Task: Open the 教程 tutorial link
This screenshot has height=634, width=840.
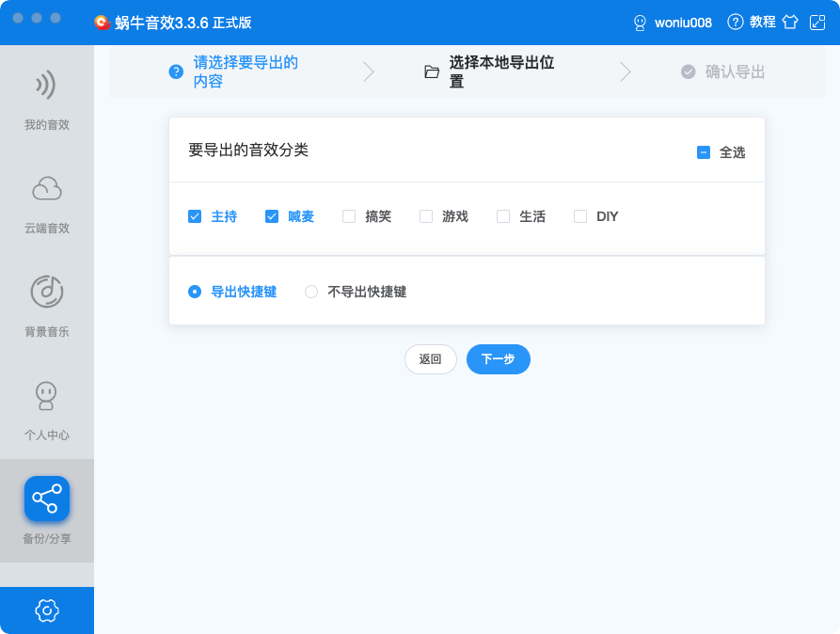Action: click(x=762, y=22)
